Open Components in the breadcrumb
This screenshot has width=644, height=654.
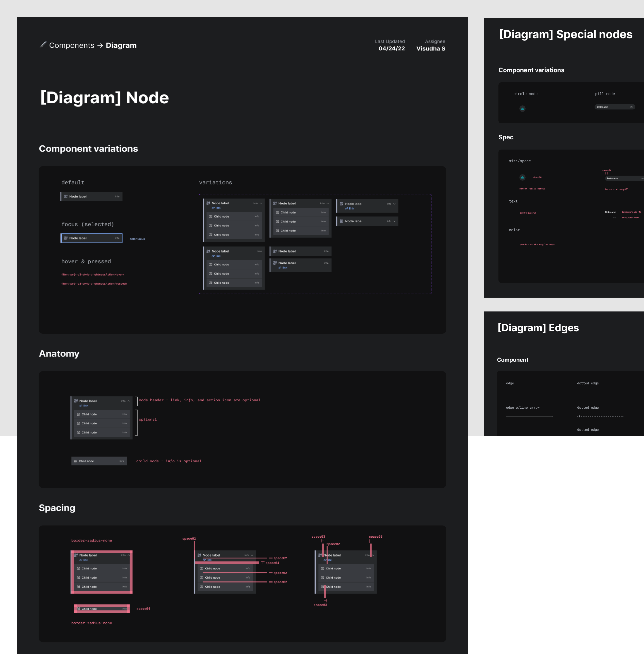72,45
